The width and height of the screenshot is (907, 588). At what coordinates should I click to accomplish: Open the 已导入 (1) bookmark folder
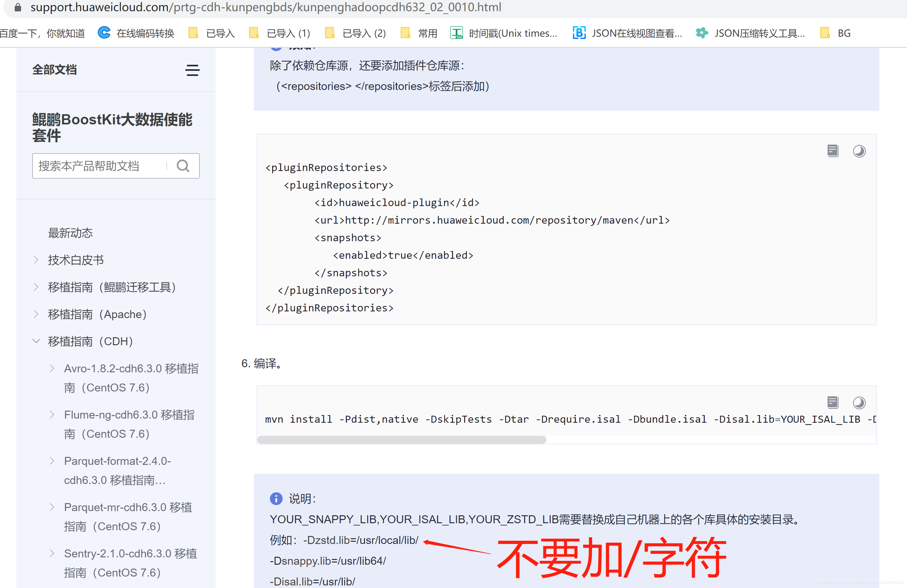(x=279, y=33)
